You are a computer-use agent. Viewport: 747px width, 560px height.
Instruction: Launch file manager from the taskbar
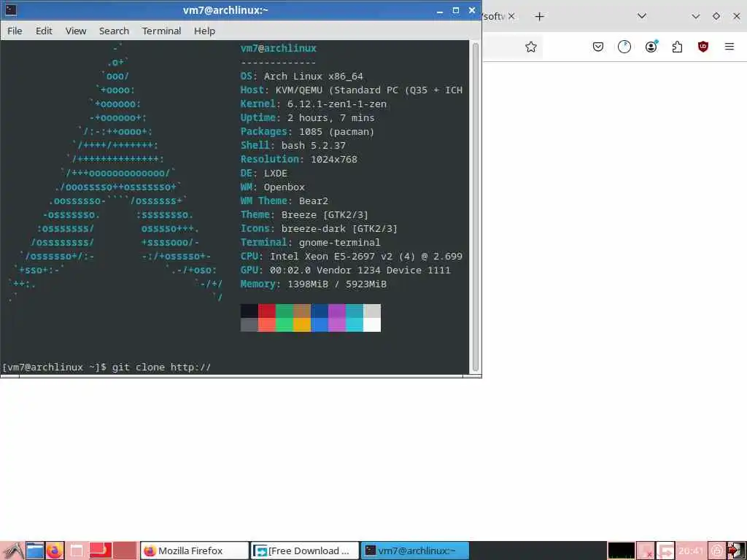[x=34, y=551]
